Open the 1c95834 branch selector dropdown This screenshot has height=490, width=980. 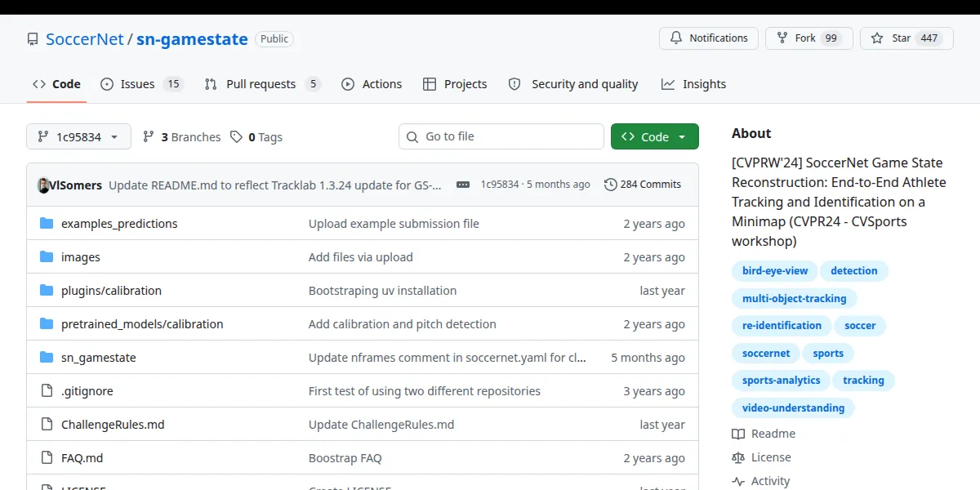pos(78,136)
